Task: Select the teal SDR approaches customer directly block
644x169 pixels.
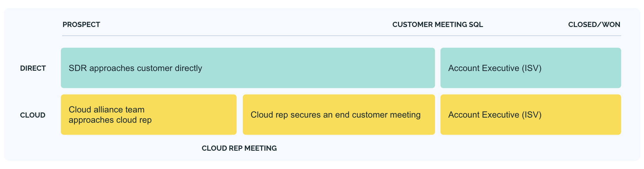Action: [248, 68]
